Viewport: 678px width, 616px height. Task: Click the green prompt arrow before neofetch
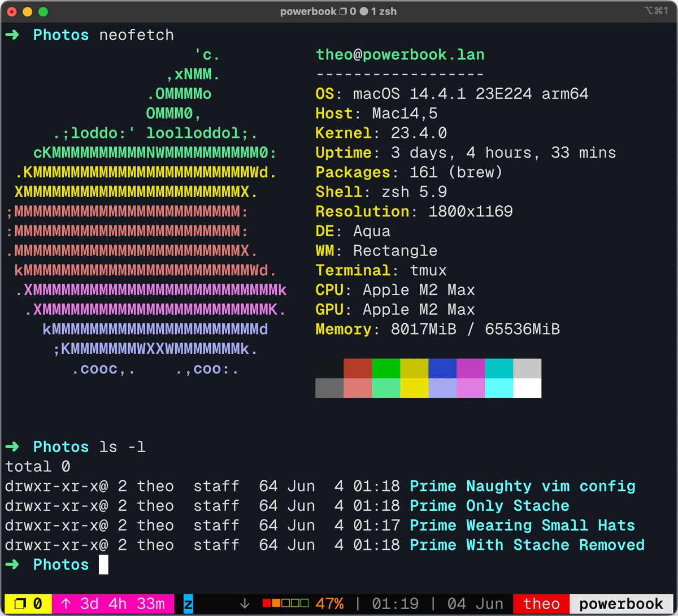click(12, 35)
